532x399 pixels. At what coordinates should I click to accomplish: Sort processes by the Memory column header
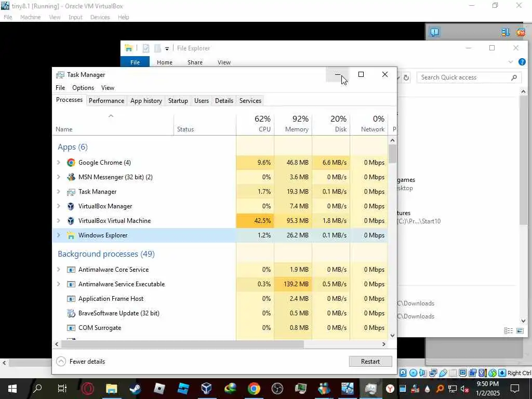[x=293, y=124]
